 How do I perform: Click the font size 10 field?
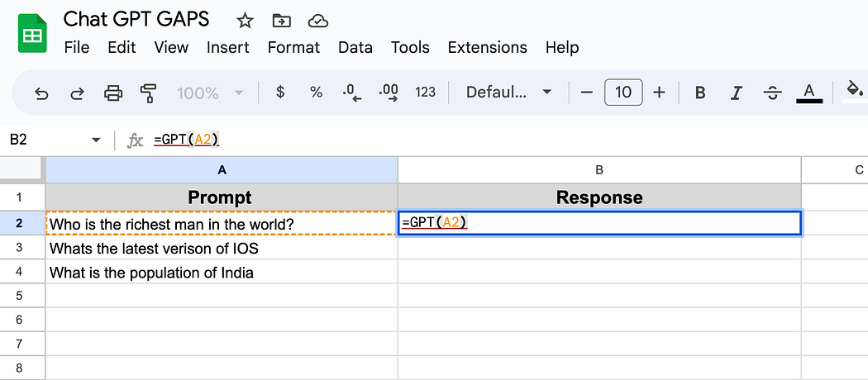(x=623, y=92)
